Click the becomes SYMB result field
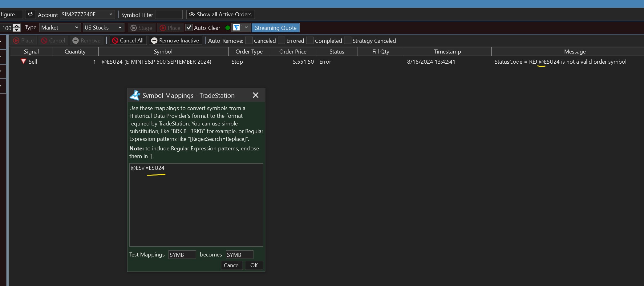This screenshot has height=286, width=644. 239,255
